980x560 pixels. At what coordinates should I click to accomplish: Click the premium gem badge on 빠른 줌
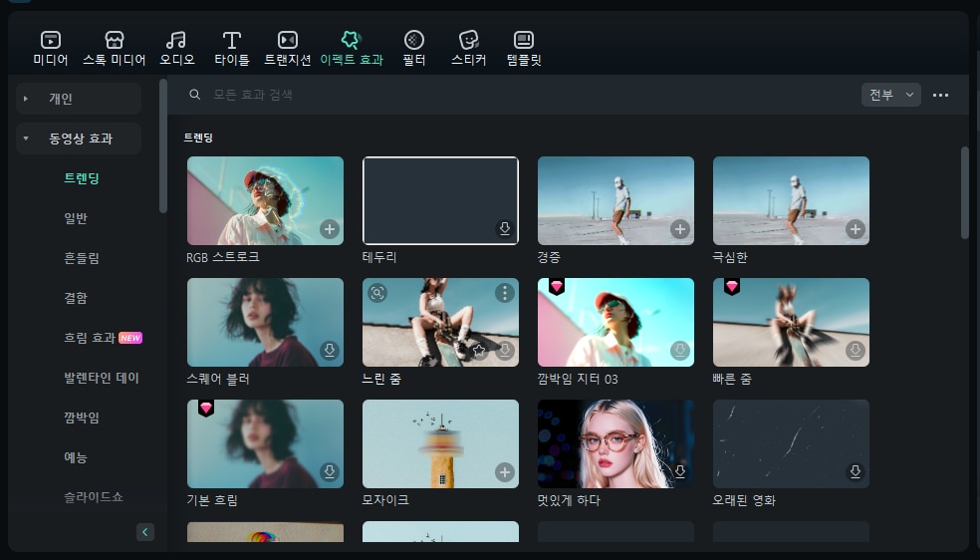[x=732, y=286]
